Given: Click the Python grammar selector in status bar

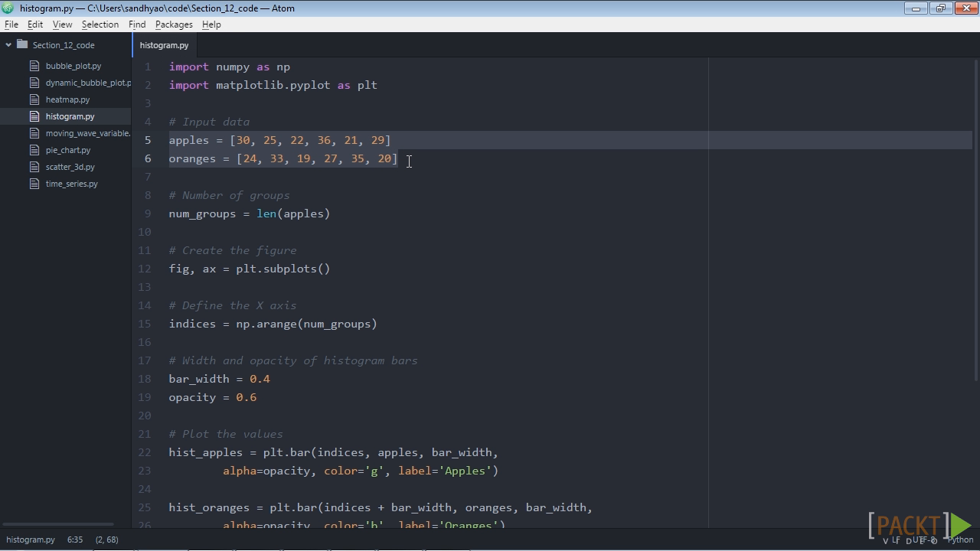Looking at the screenshot, I should [x=961, y=540].
